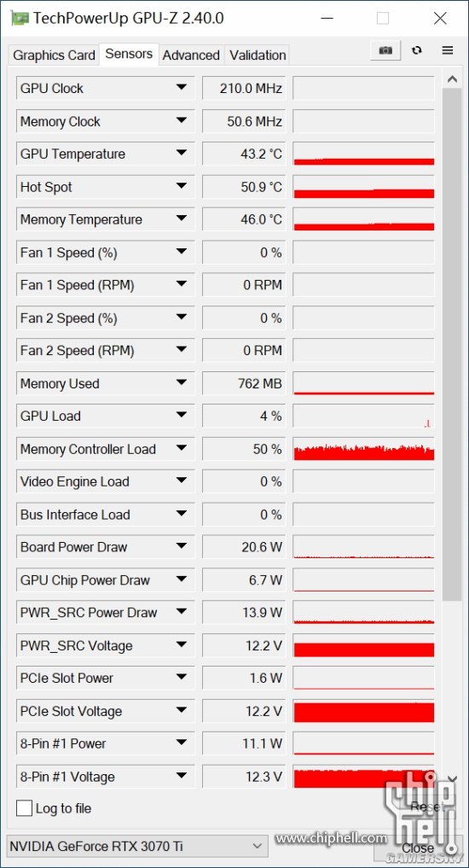Click the Close button at bottom

click(x=418, y=847)
